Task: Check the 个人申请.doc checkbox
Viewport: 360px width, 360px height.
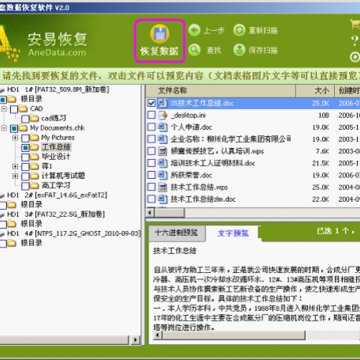Action: (x=151, y=127)
